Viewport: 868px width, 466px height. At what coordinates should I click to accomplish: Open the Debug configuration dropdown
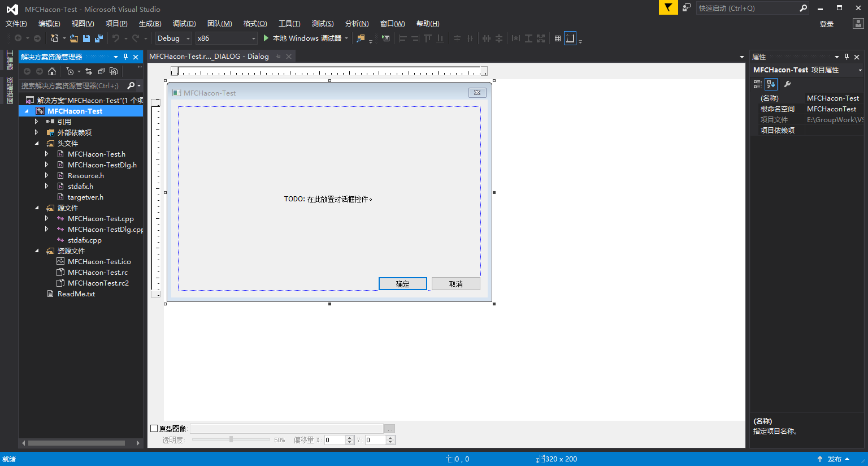pos(189,38)
